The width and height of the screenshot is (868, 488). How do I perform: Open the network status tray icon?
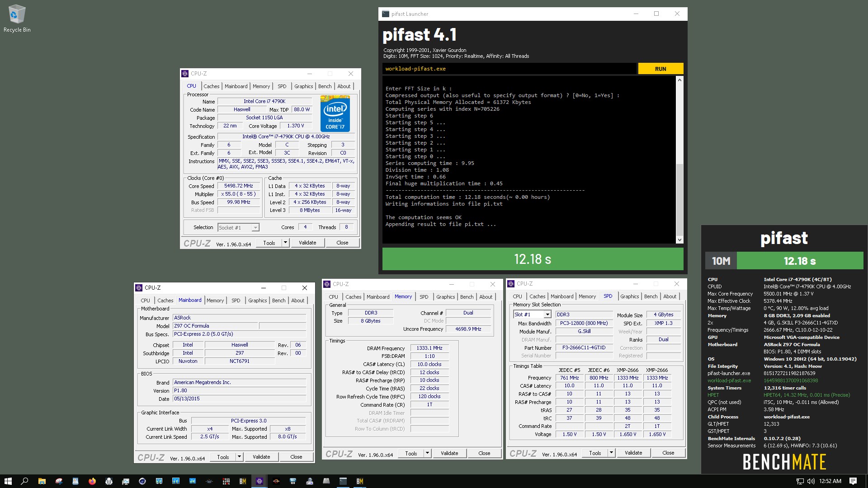800,481
